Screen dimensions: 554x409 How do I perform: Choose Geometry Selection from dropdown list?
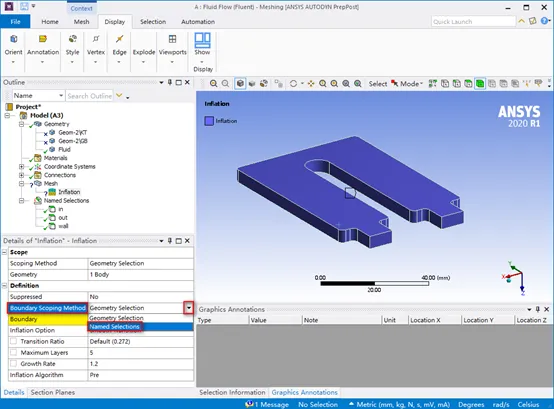140,318
